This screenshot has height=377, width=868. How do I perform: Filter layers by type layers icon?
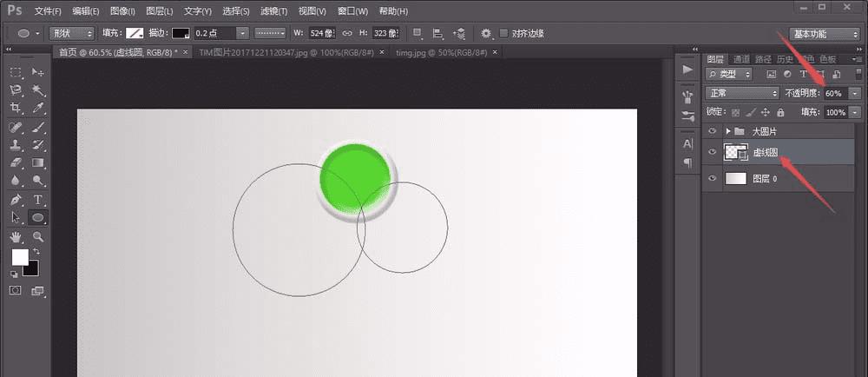[804, 74]
